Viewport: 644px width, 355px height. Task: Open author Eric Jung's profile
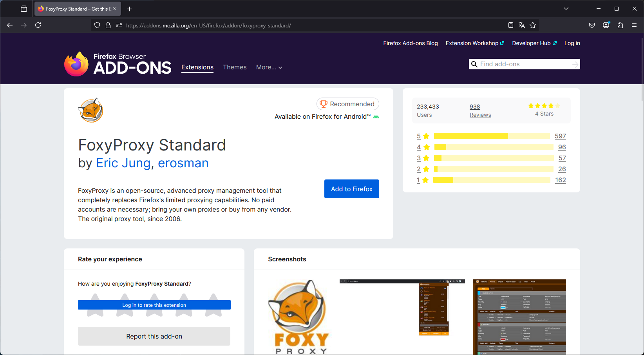[x=123, y=163]
